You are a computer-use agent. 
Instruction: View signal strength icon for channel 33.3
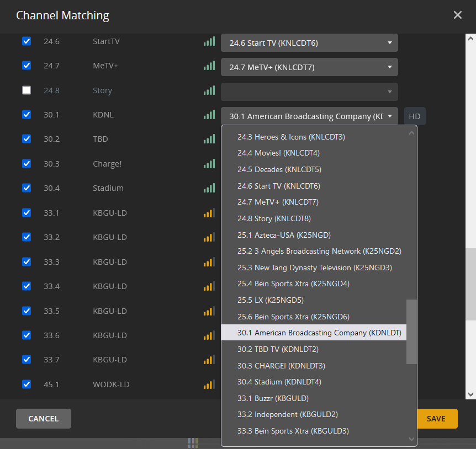point(209,261)
